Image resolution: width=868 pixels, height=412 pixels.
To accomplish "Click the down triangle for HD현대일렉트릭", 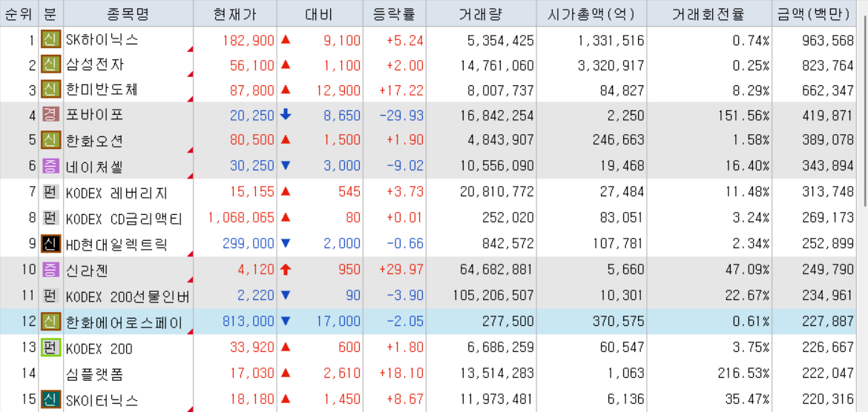I will [x=286, y=243].
